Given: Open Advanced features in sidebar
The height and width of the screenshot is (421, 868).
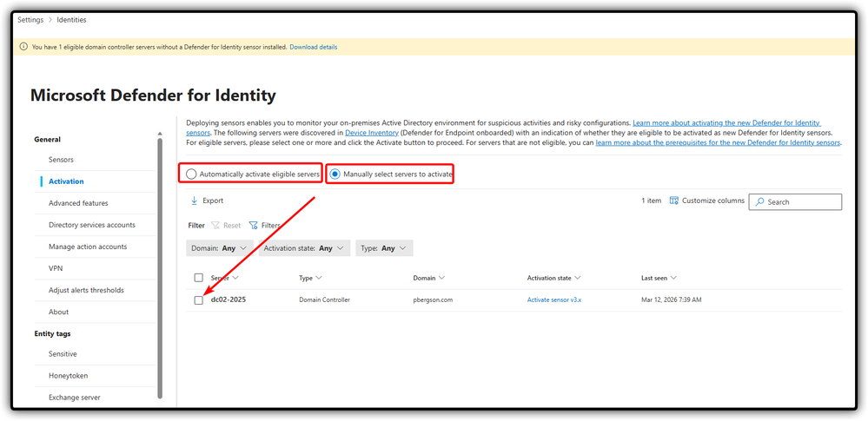Looking at the screenshot, I should (78, 203).
